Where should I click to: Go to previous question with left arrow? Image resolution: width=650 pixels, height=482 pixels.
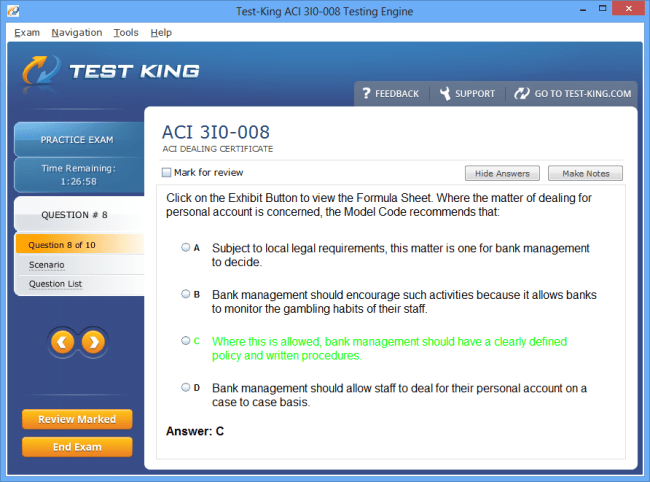[x=63, y=342]
